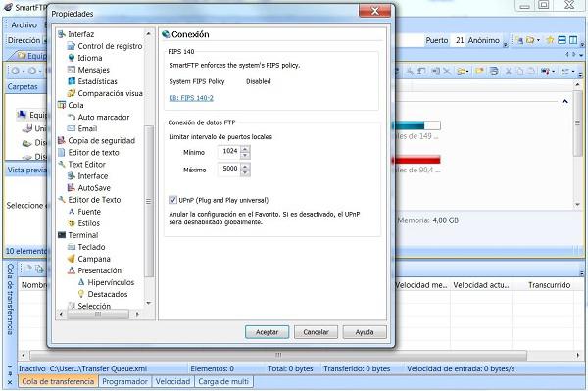588x391 pixels.
Task: Select Interfaz tree node icon
Action: pos(62,34)
